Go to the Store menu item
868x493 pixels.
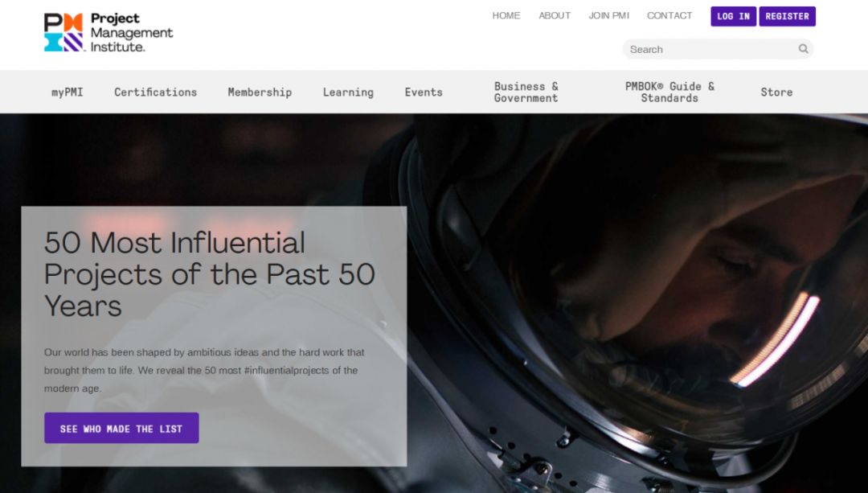pyautogui.click(x=776, y=92)
